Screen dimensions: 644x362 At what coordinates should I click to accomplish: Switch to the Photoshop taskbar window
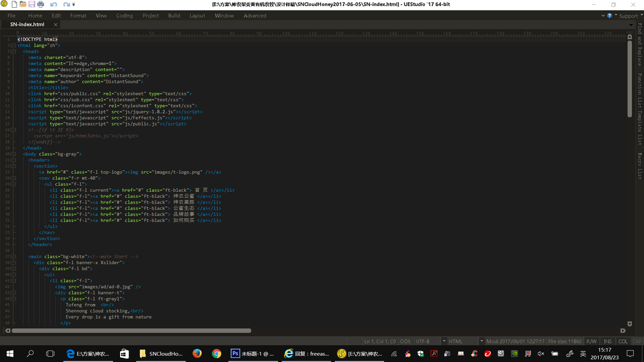click(x=252, y=354)
